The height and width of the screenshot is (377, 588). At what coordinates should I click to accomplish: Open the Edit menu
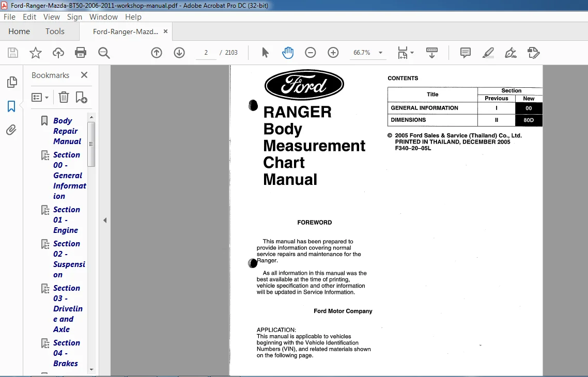[29, 17]
